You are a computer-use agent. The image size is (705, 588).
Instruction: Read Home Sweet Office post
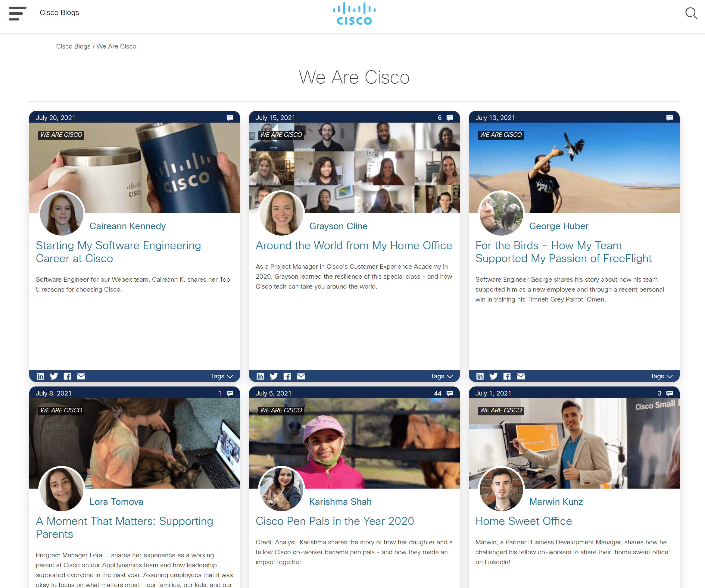tap(524, 521)
